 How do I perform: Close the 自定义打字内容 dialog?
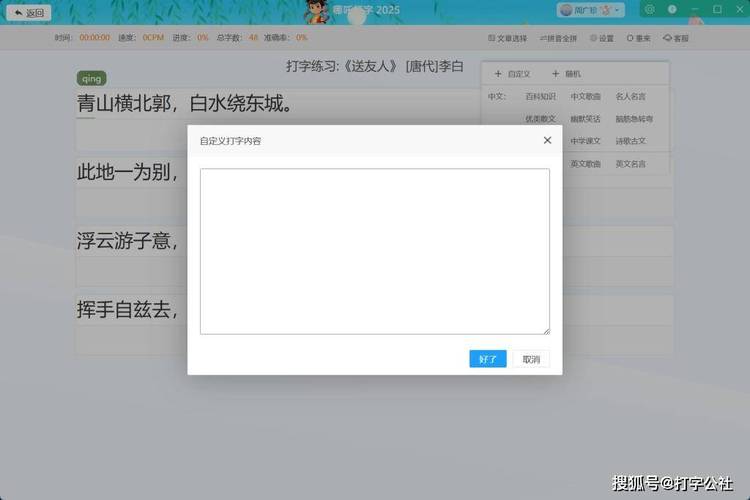(x=547, y=140)
